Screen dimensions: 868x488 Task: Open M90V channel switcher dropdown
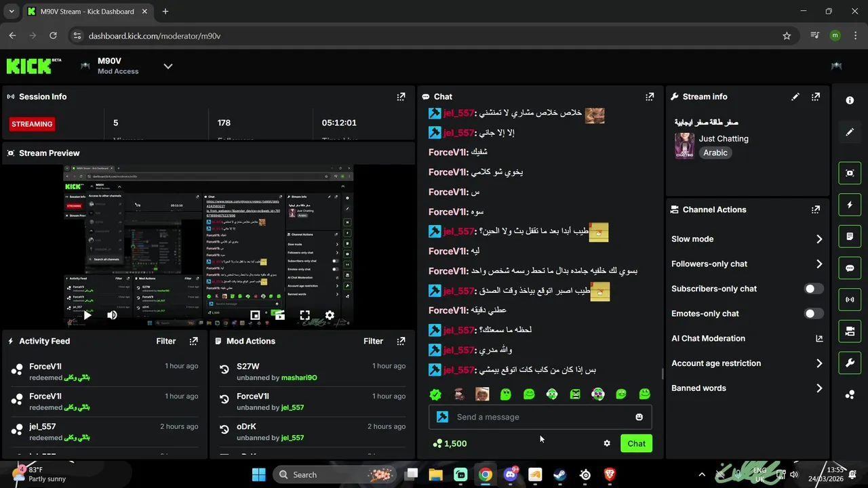point(168,66)
